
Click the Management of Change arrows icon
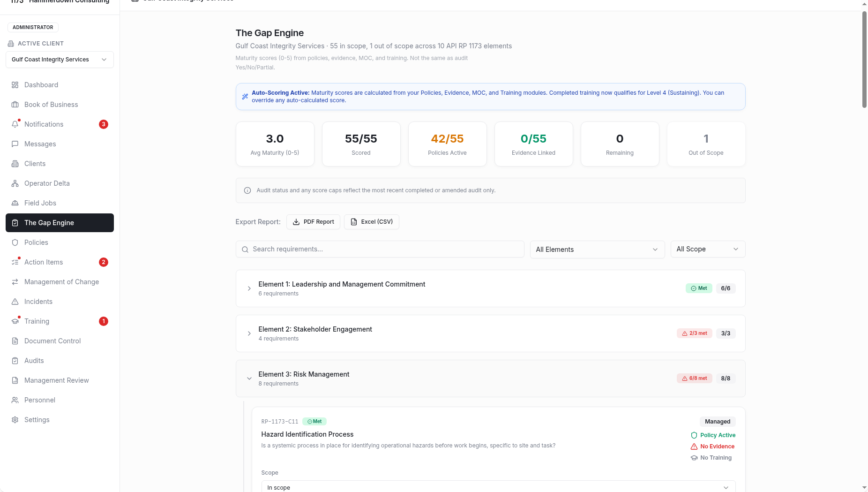[15, 282]
